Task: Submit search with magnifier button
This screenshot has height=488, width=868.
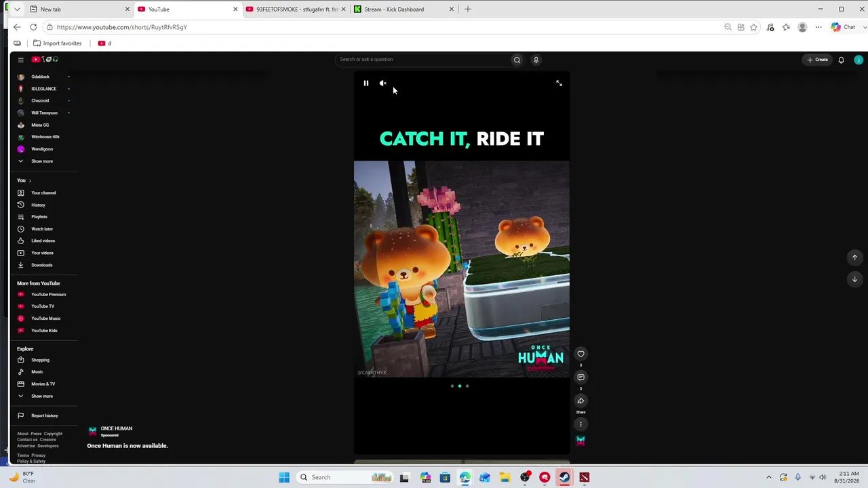Action: pos(517,60)
